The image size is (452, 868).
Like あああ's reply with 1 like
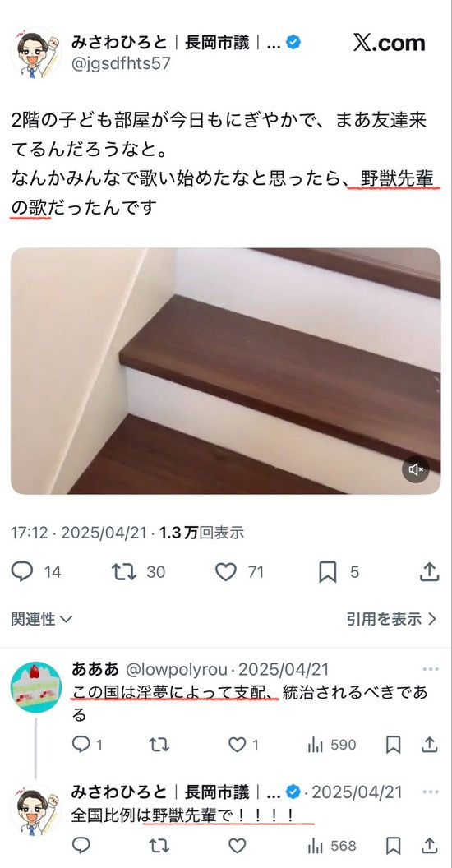point(238,745)
